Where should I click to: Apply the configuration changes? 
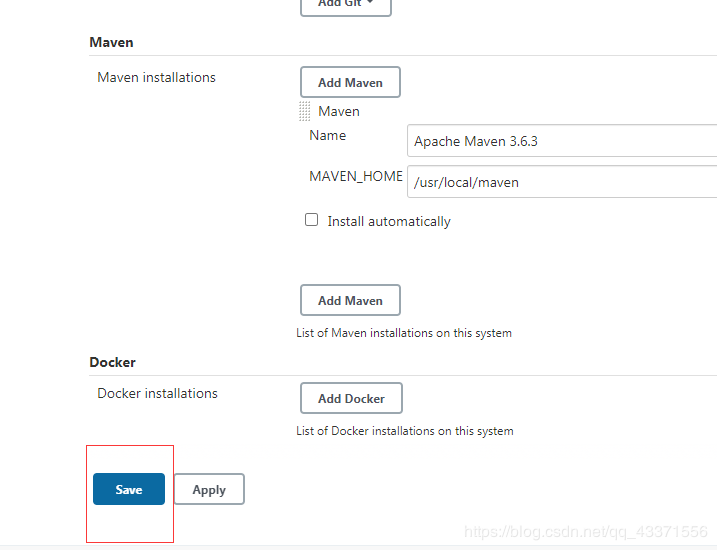click(209, 489)
